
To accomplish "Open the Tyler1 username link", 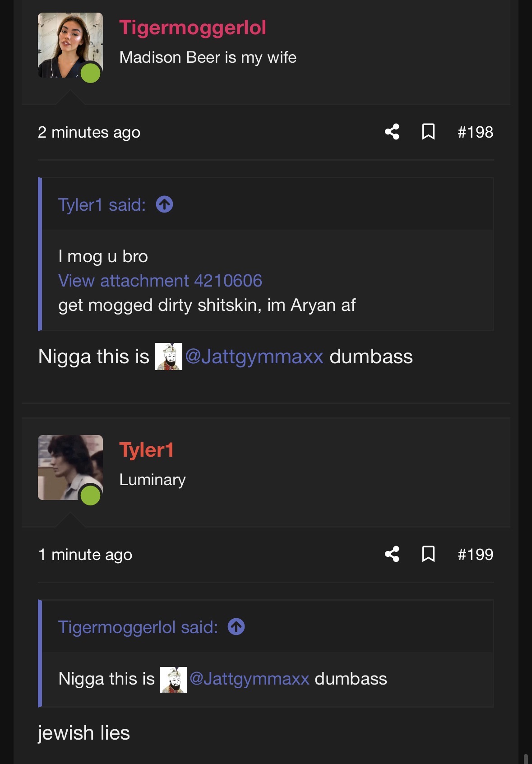I will [146, 450].
